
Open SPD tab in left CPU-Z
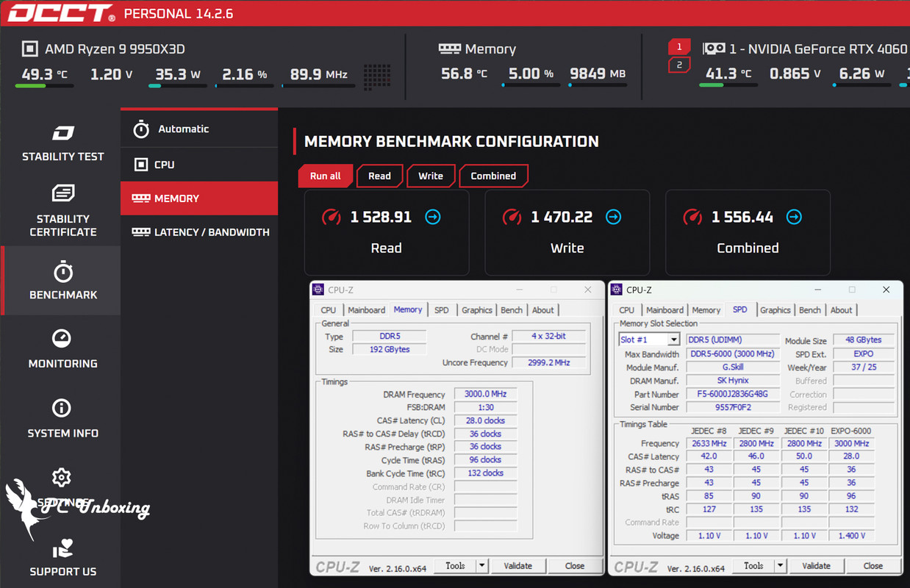pyautogui.click(x=441, y=310)
